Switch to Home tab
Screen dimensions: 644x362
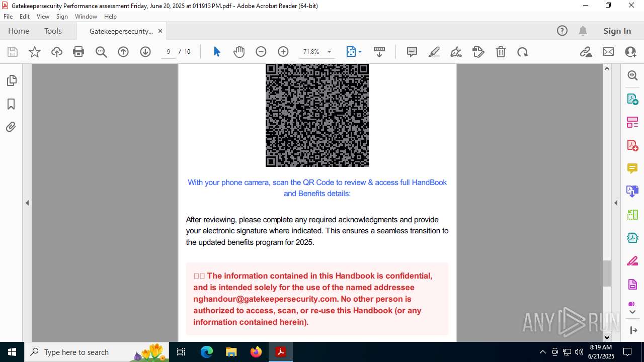tap(19, 31)
